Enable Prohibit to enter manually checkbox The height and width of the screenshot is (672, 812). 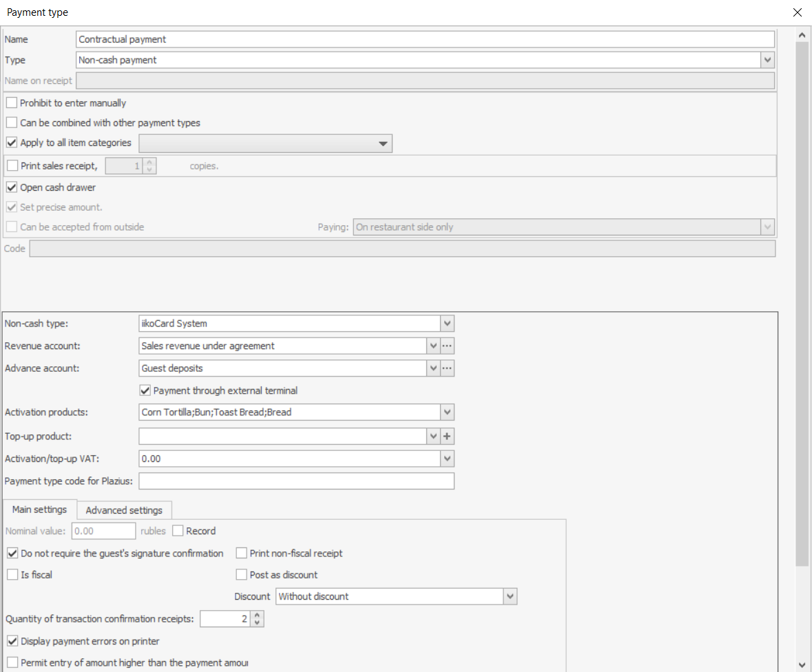tap(12, 103)
